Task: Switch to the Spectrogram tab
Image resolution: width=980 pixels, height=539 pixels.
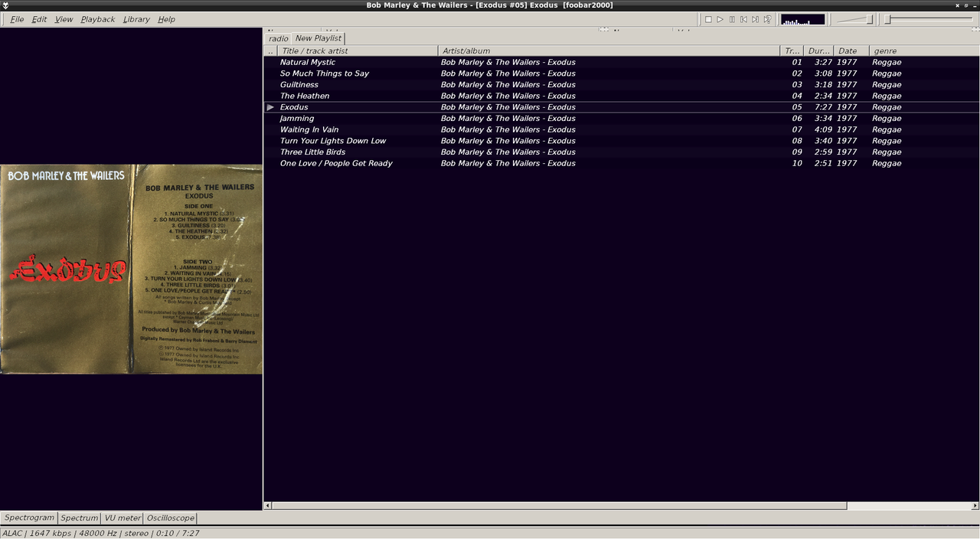Action: [x=29, y=518]
